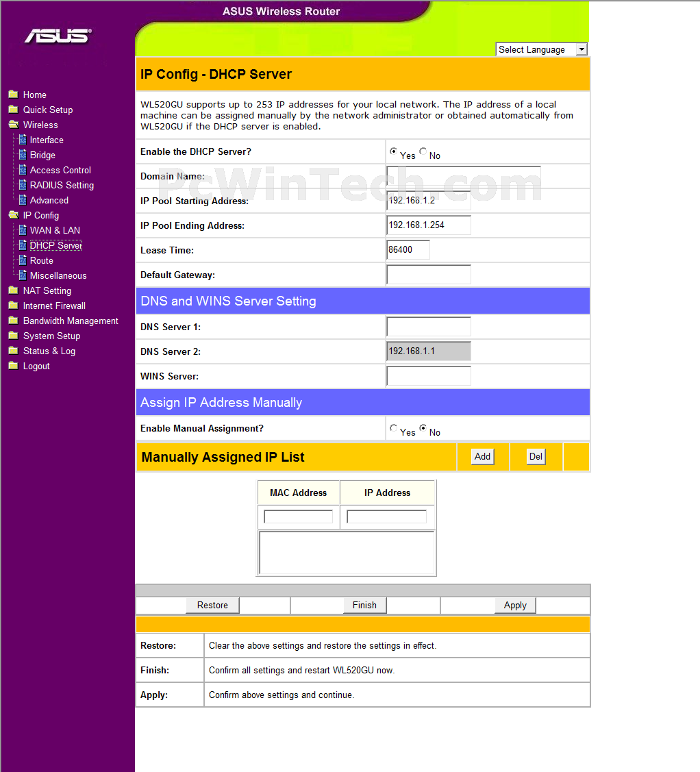This screenshot has width=700, height=772.
Task: Open the Route page
Action: [x=41, y=260]
